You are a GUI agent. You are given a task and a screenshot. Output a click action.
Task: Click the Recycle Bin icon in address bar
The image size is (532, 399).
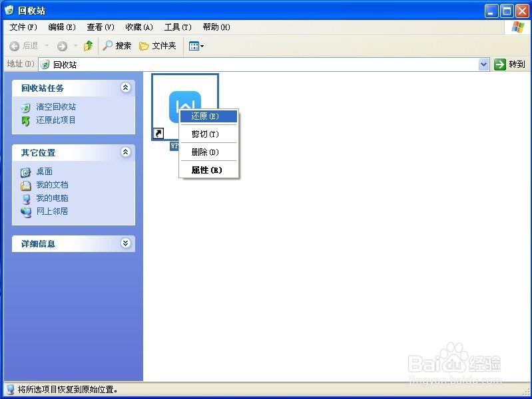click(45, 65)
